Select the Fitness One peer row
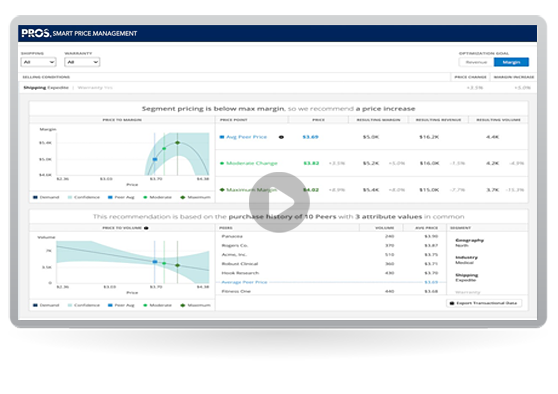This screenshot has height=394, width=558. (x=330, y=291)
